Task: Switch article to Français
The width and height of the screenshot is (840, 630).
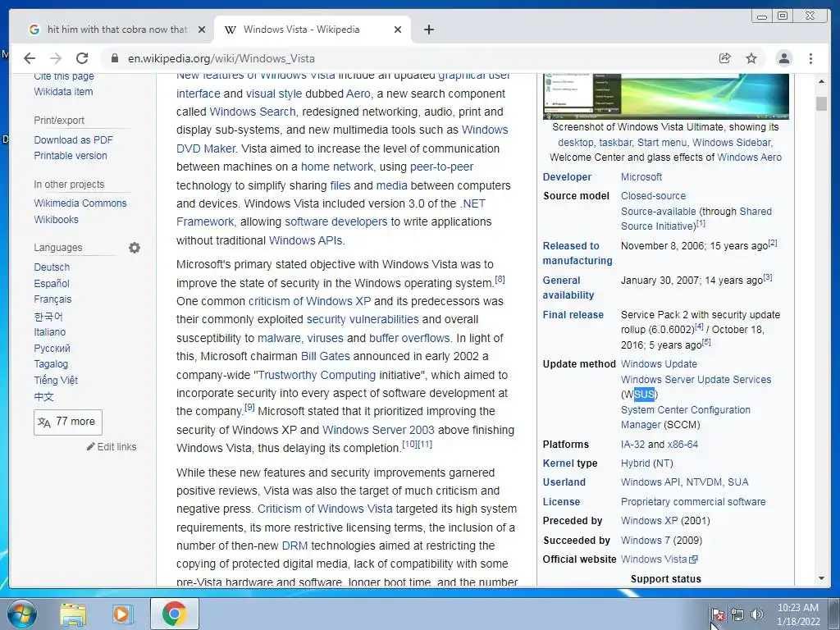Action: coord(52,299)
